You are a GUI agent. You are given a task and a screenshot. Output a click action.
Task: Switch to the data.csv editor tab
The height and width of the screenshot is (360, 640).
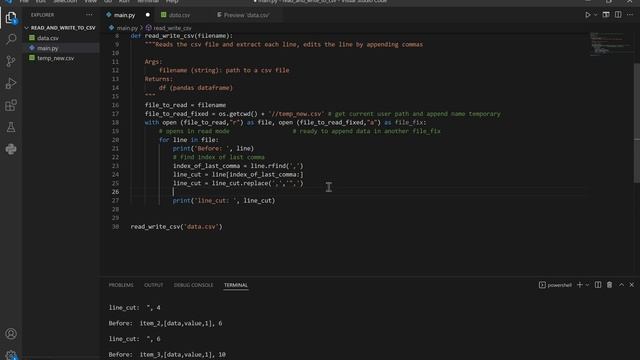pyautogui.click(x=179, y=15)
